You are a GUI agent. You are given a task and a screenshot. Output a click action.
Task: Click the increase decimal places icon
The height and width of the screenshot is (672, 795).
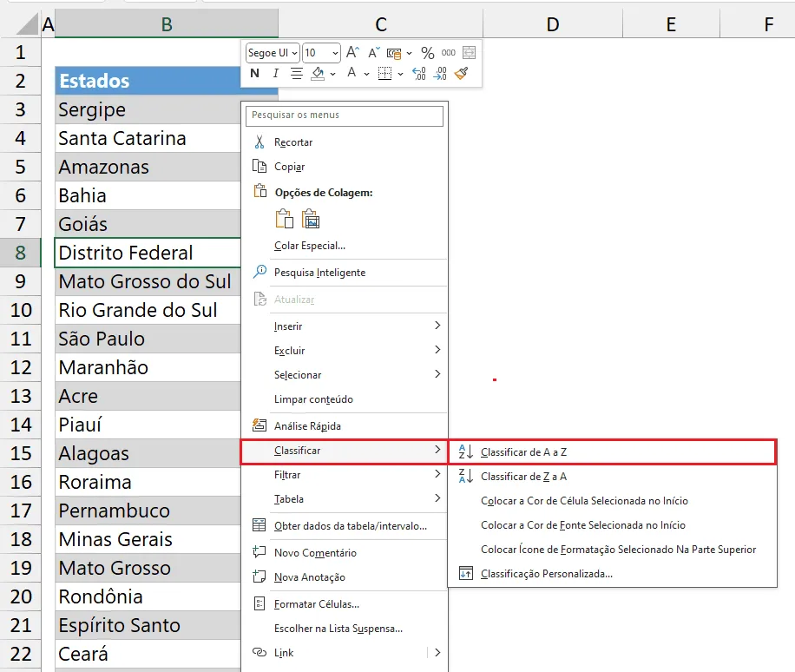[419, 74]
